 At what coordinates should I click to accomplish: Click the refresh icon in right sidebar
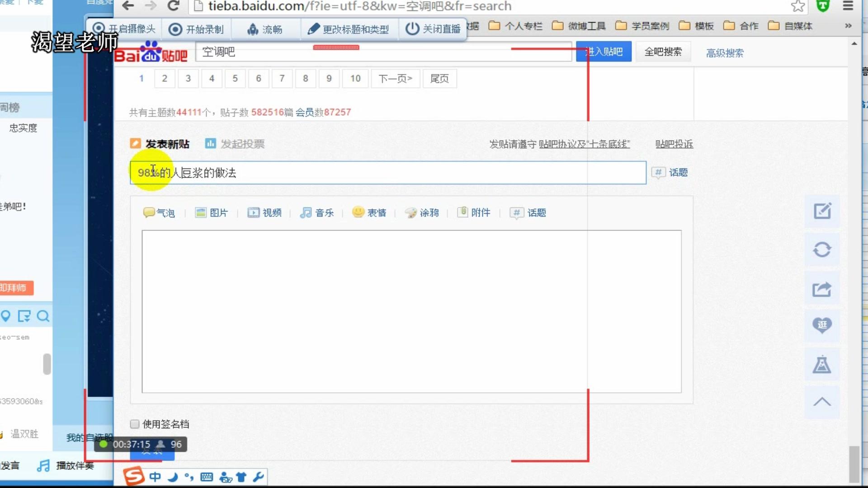(821, 250)
